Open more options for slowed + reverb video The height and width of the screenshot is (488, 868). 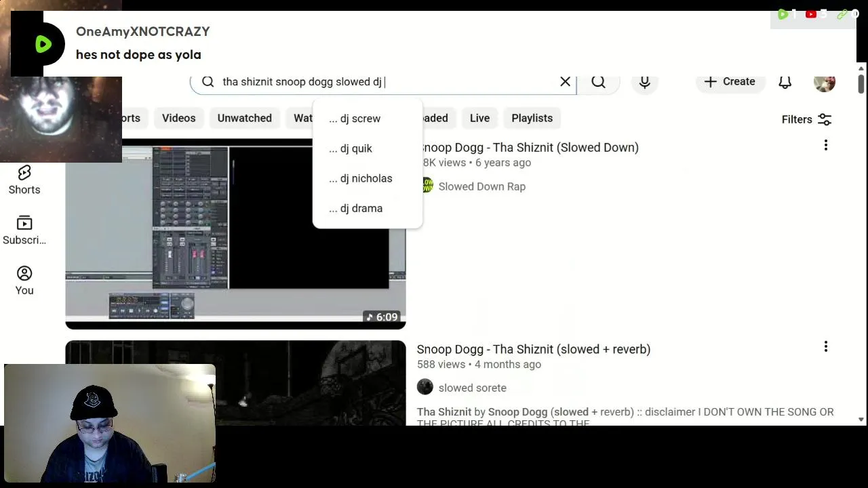[826, 346]
